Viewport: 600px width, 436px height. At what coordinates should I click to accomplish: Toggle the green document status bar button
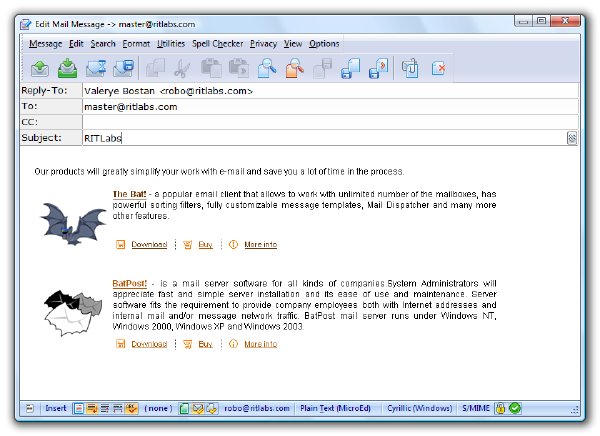(x=184, y=408)
